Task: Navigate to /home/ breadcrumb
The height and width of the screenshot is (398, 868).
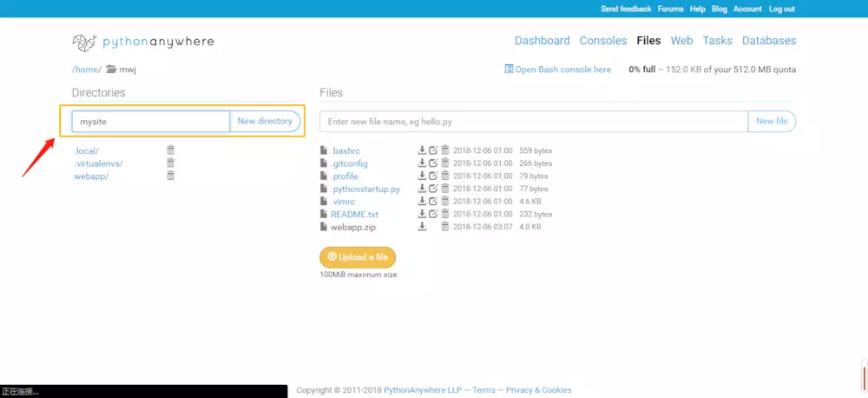Action: [x=87, y=70]
